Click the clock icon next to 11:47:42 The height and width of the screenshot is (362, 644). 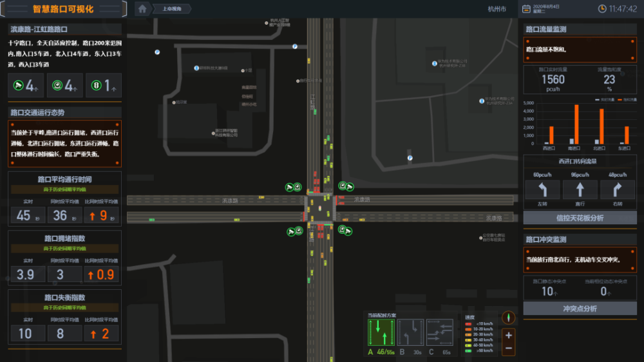coord(601,8)
